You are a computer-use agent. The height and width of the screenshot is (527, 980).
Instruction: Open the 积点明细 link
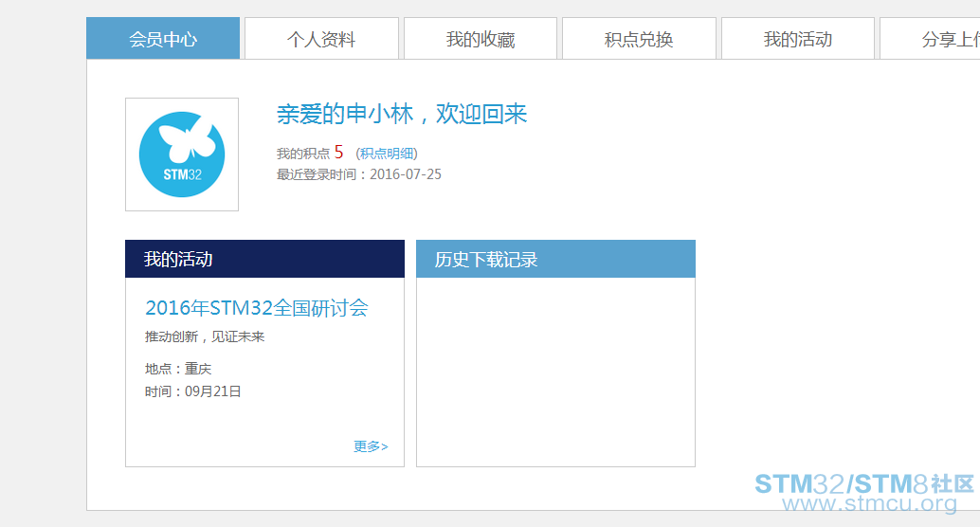click(387, 154)
